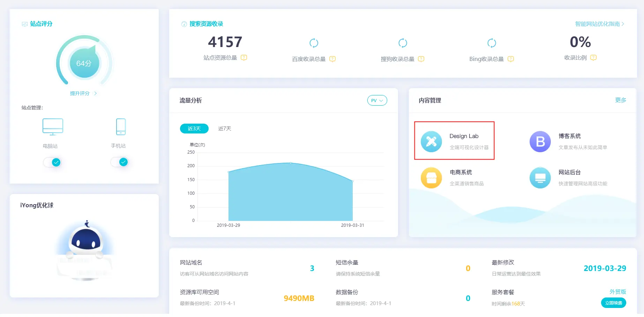This screenshot has width=644, height=317.
Task: Open the 博客系统 blog icon
Action: [x=540, y=141]
